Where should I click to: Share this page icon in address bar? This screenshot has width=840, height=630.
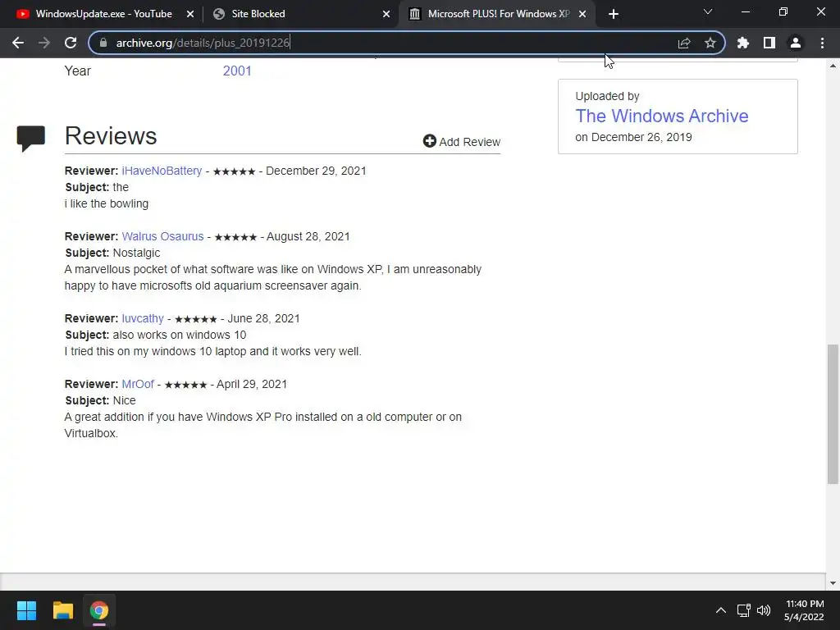pos(684,43)
